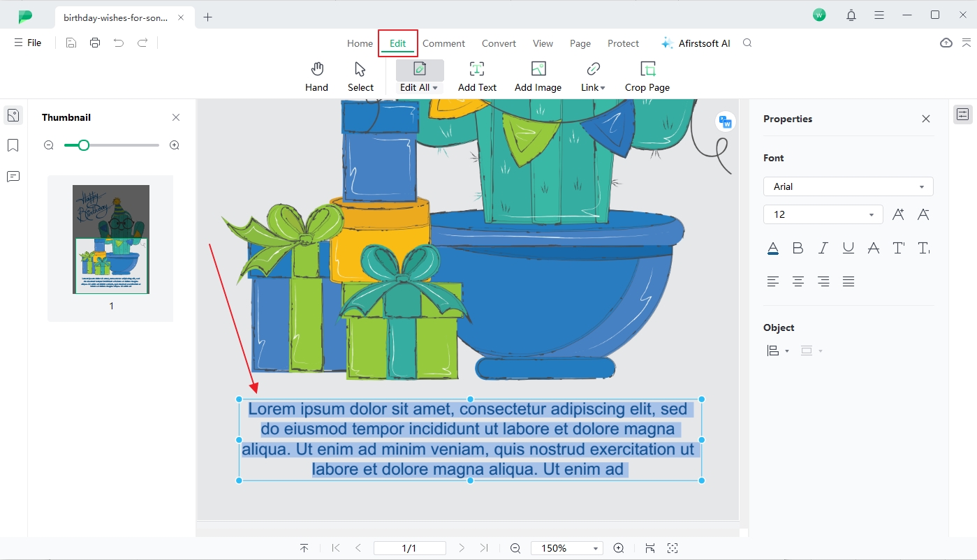The width and height of the screenshot is (977, 560).
Task: Zoom in thumbnails with plus magnifier
Action: (x=175, y=145)
